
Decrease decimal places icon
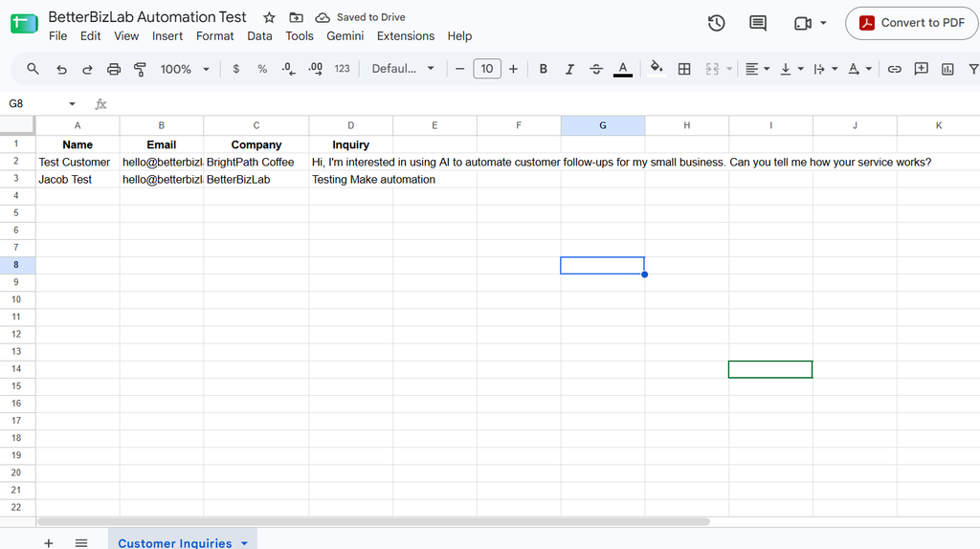(x=288, y=69)
